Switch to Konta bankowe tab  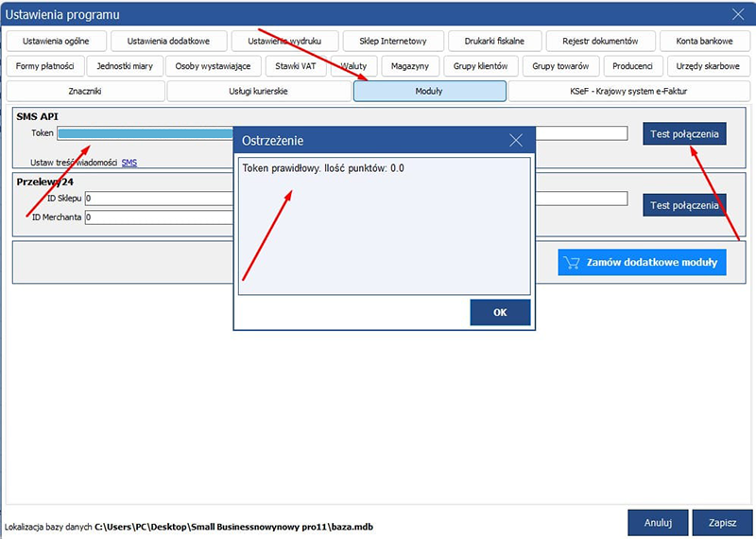click(704, 41)
